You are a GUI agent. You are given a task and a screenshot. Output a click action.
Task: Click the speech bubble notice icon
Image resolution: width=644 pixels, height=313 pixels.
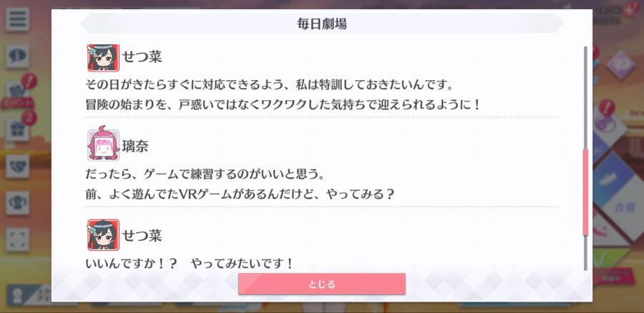[x=17, y=56]
